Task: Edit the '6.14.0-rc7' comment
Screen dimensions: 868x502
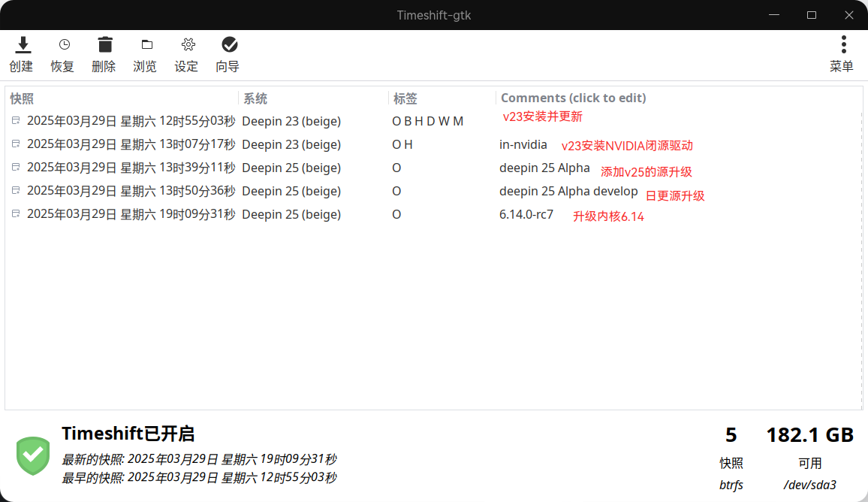Action: 526,214
